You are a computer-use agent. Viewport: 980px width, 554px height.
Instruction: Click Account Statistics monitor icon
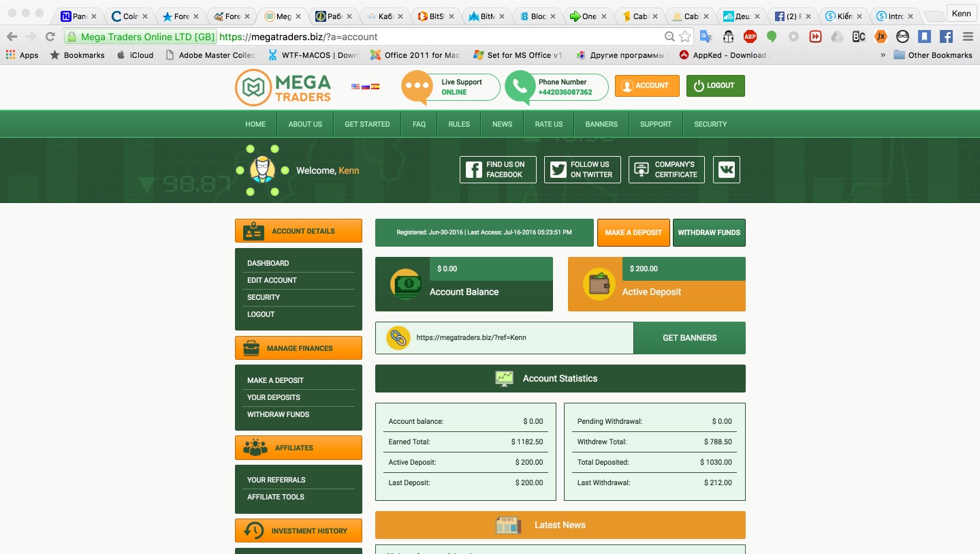504,379
